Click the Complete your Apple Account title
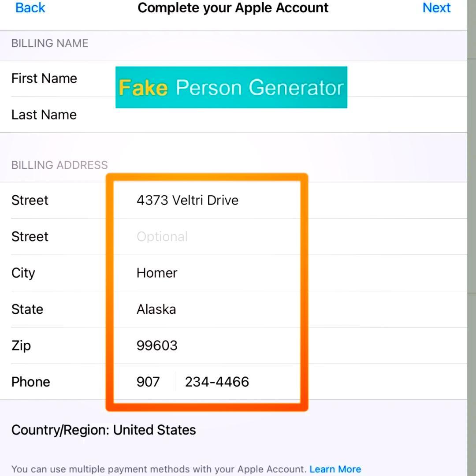This screenshot has height=476, width=476. pos(233,8)
